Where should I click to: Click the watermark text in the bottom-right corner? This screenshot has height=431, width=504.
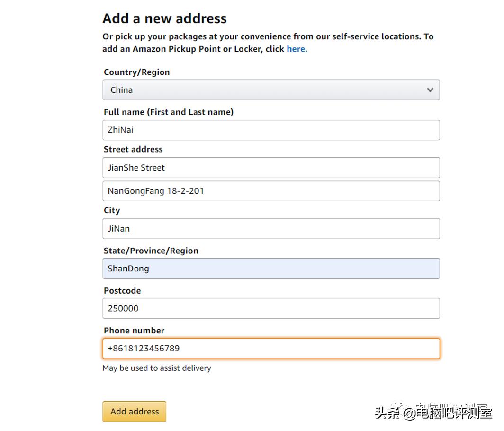click(x=433, y=412)
